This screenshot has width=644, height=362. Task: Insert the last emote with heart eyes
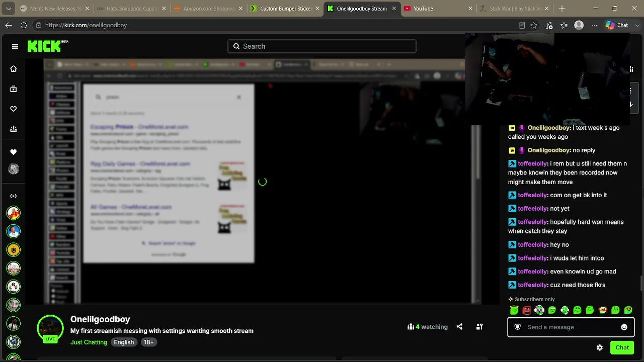point(628,310)
